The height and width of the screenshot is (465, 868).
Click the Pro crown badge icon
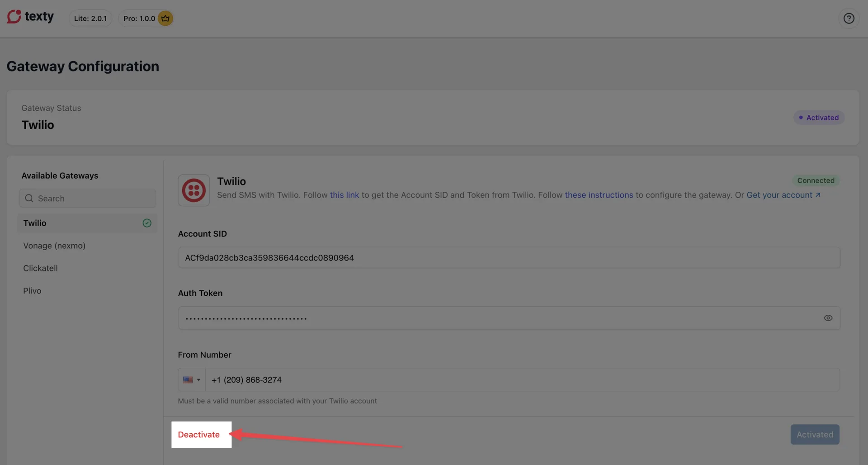(165, 18)
